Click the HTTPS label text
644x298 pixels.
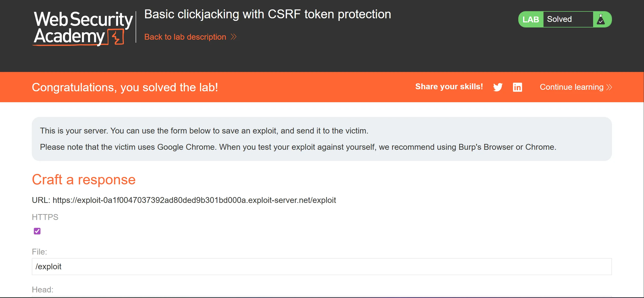(45, 217)
